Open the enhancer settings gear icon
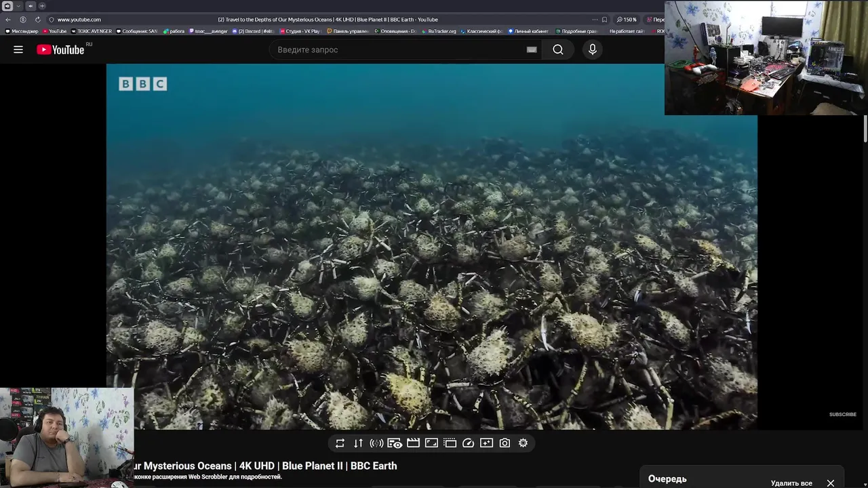The width and height of the screenshot is (868, 488). click(x=523, y=443)
